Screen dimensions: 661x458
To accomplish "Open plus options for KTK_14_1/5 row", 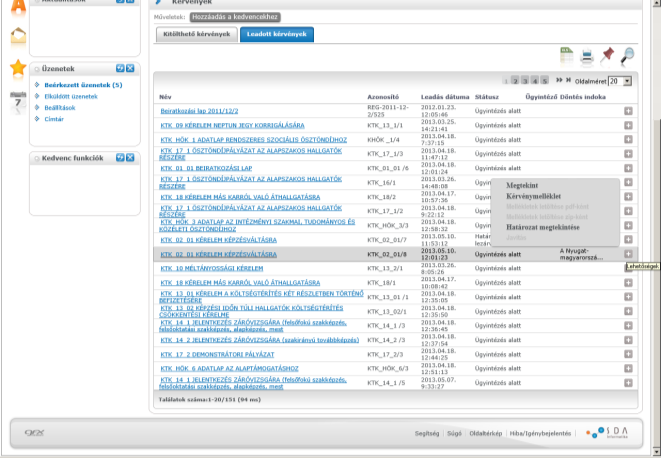I will [x=628, y=383].
